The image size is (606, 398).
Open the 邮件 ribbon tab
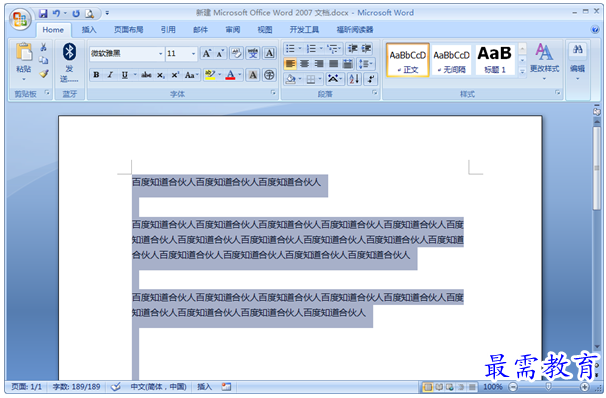200,30
